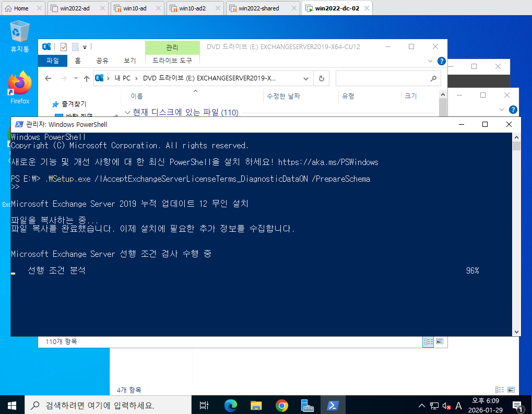
Task: Open the network status tray icon
Action: (434, 406)
